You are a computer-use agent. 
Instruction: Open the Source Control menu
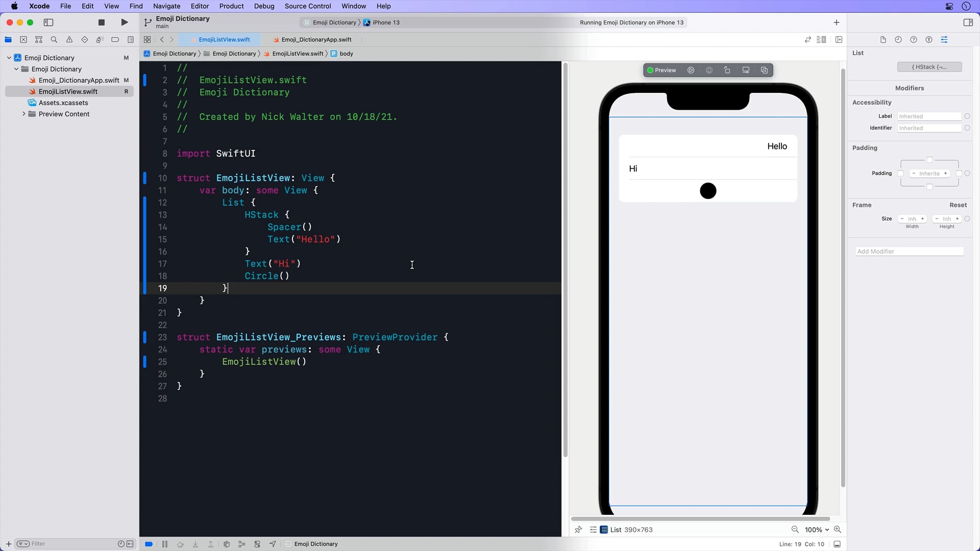pyautogui.click(x=308, y=6)
